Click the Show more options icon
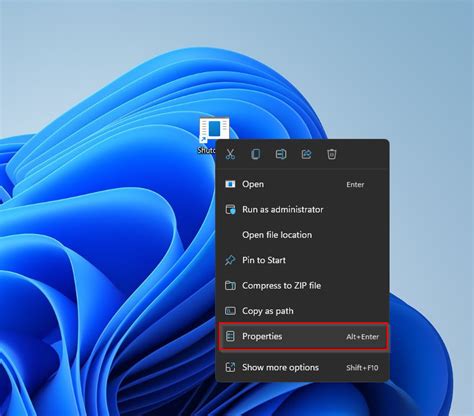 tap(230, 367)
